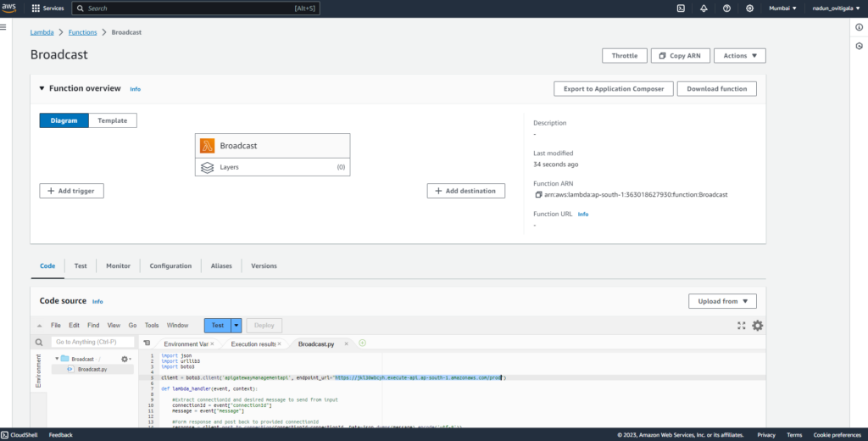Collapse the editor menu bar using the up arrow
This screenshot has width=868, height=441.
39,326
